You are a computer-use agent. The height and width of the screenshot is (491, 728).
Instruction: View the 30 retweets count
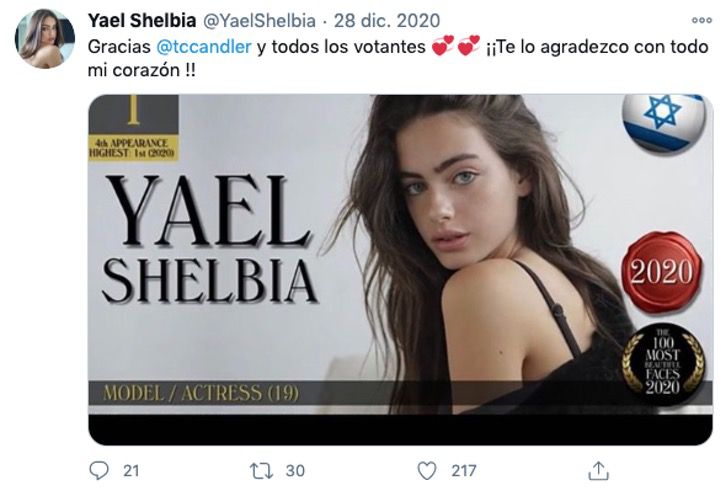point(295,471)
